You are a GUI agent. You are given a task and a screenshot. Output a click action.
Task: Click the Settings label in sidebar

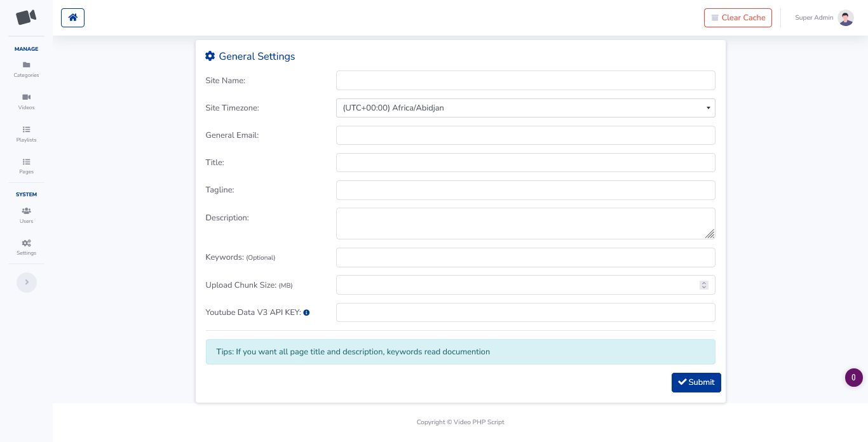pyautogui.click(x=26, y=253)
